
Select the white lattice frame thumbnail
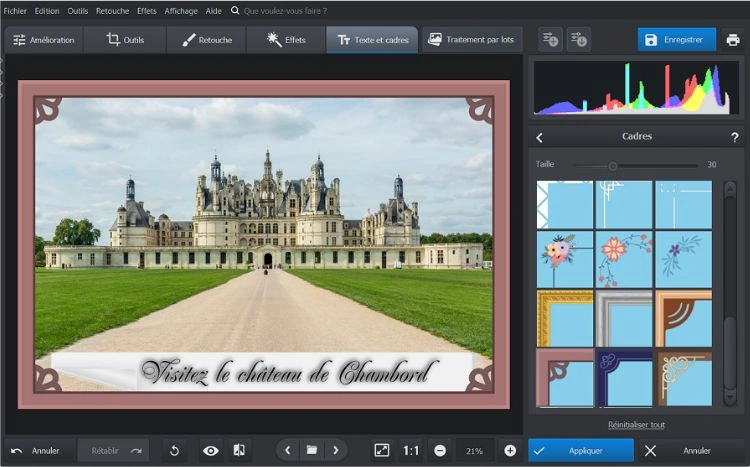pos(565,205)
